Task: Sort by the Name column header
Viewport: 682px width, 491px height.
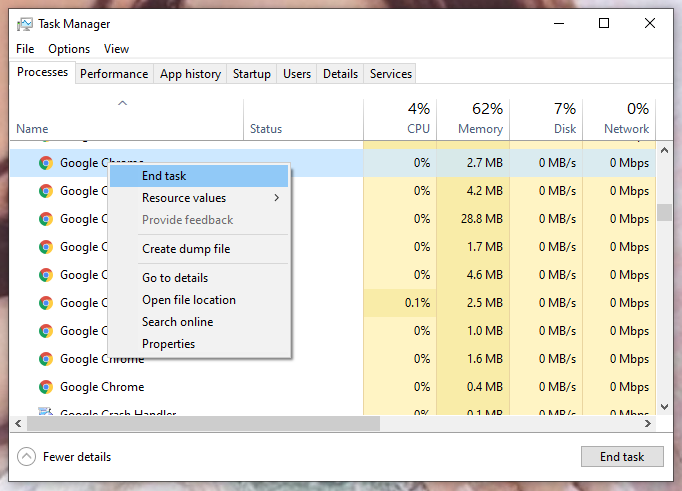Action: click(126, 120)
